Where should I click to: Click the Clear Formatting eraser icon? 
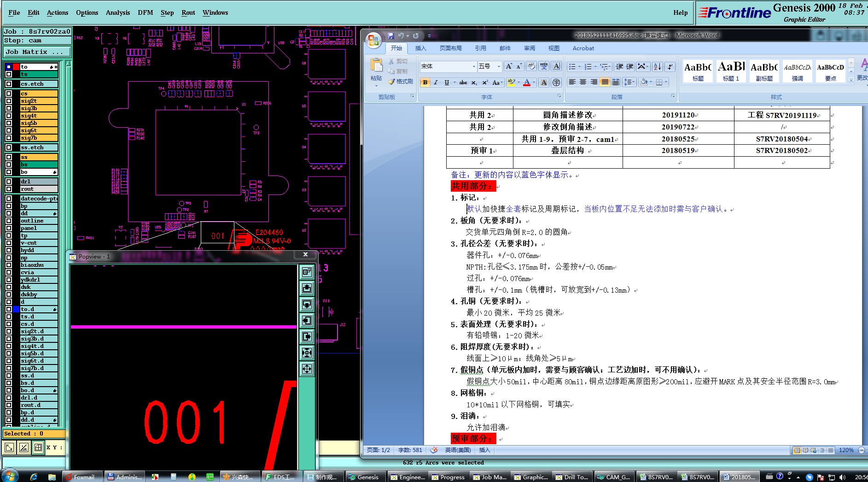click(531, 66)
